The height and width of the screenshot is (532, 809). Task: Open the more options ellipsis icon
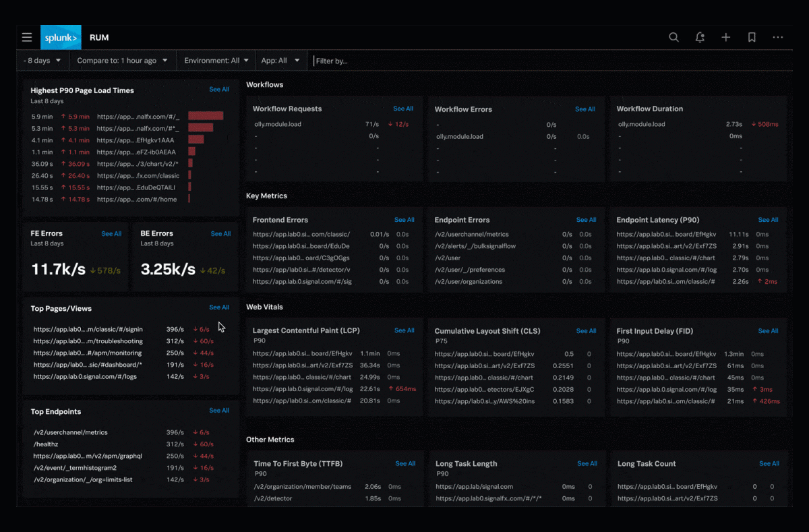tap(777, 37)
